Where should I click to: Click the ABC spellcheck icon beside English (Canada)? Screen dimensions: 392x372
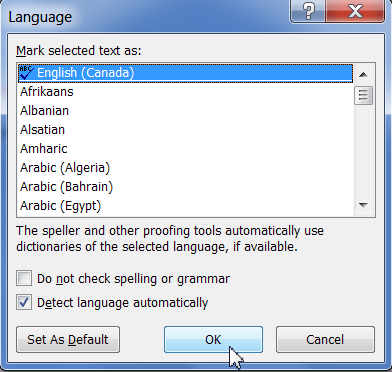point(27,73)
